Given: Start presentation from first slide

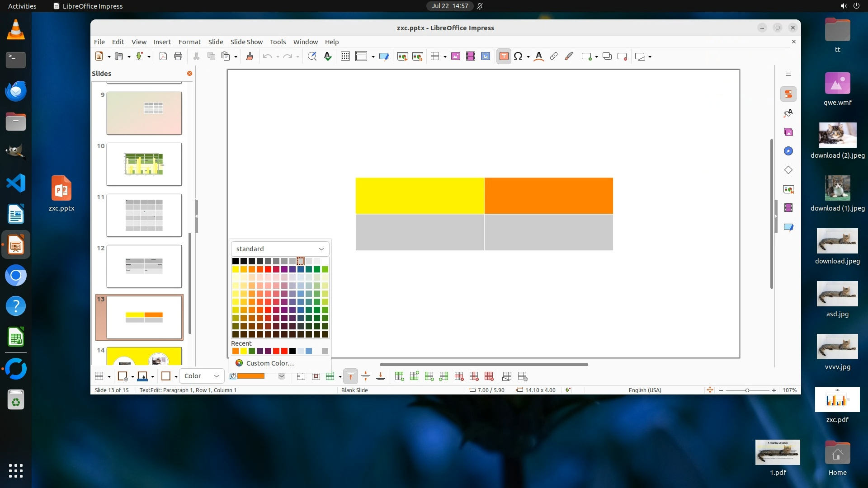Looking at the screenshot, I should coord(402,56).
